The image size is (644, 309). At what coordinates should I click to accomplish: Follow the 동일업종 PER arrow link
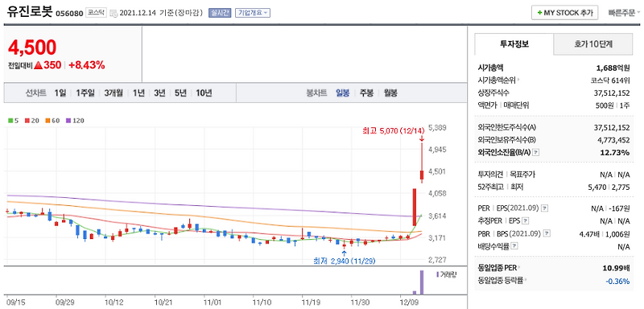pos(519,267)
